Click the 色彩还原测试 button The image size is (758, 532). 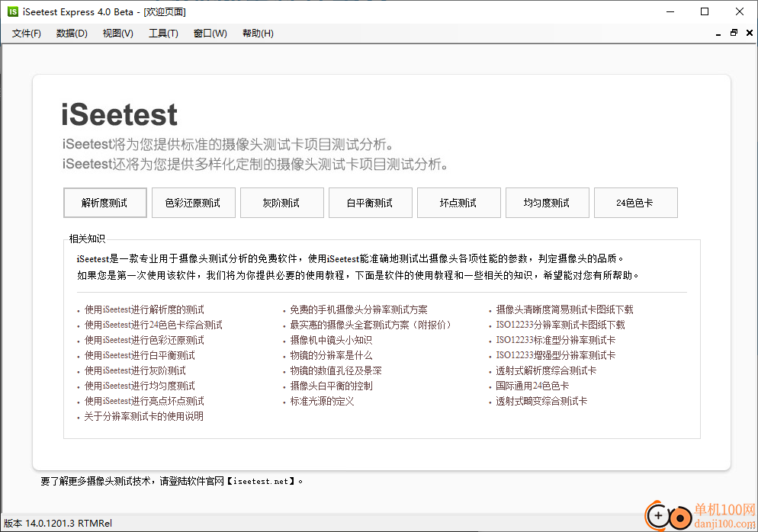pyautogui.click(x=194, y=203)
